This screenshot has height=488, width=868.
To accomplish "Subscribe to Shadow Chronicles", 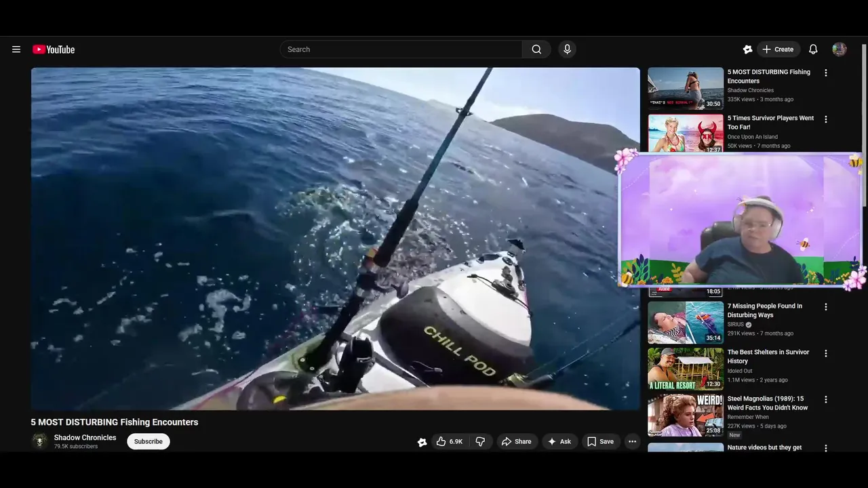I will pos(148,441).
